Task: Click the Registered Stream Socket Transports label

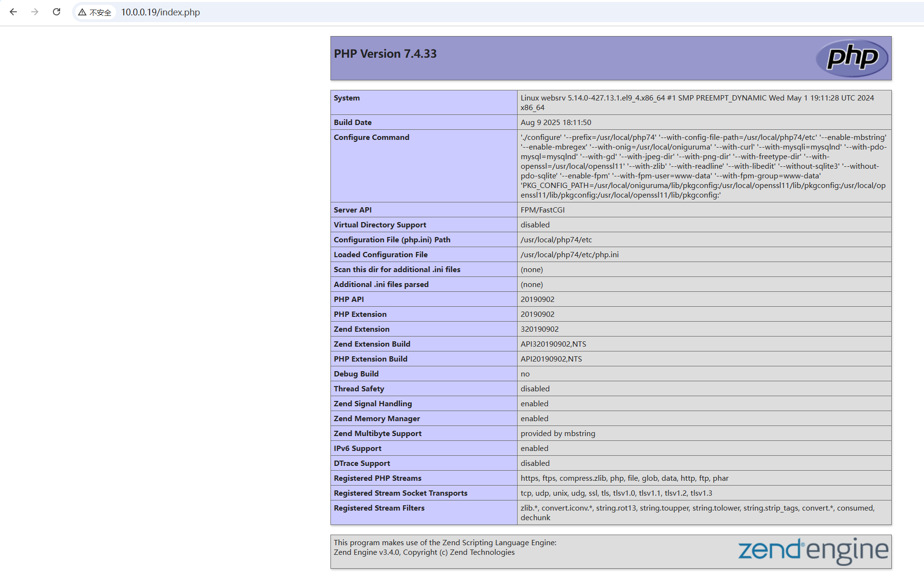Action: 400,493
